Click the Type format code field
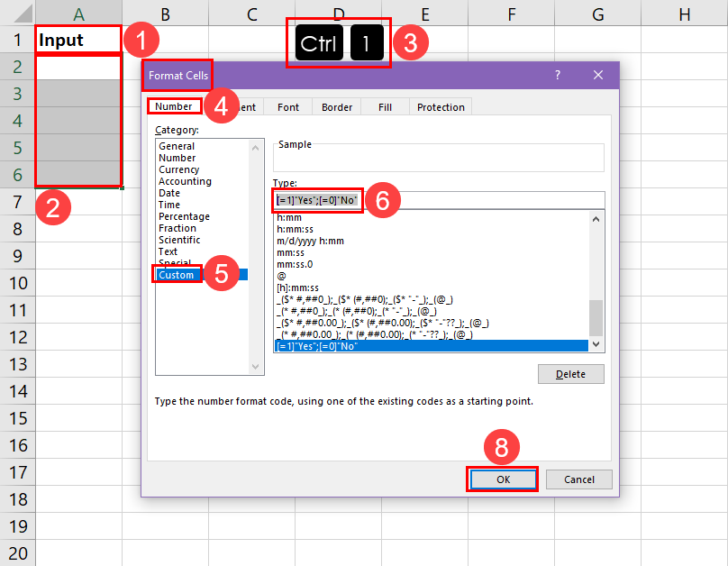 [438, 200]
